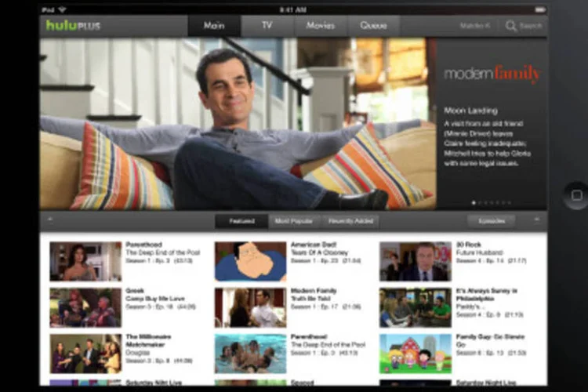This screenshot has height=392, width=588.
Task: Switch to the Main tab
Action: (214, 26)
